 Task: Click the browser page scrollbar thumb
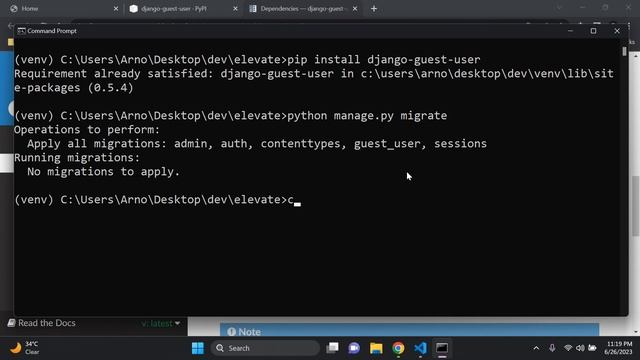pyautogui.click(x=636, y=206)
